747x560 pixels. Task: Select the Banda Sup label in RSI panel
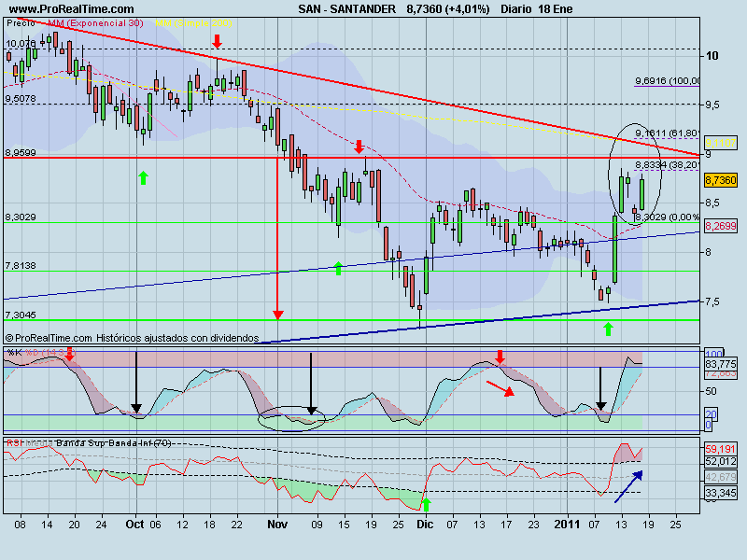click(x=81, y=442)
